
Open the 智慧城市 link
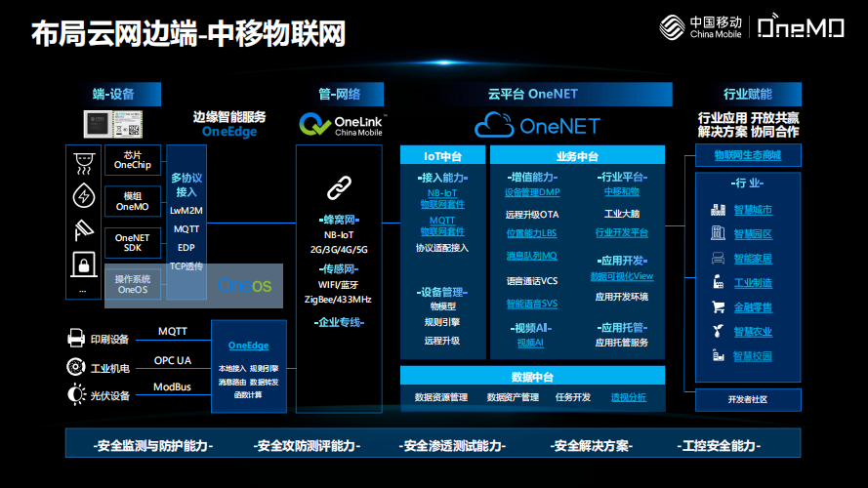(753, 210)
